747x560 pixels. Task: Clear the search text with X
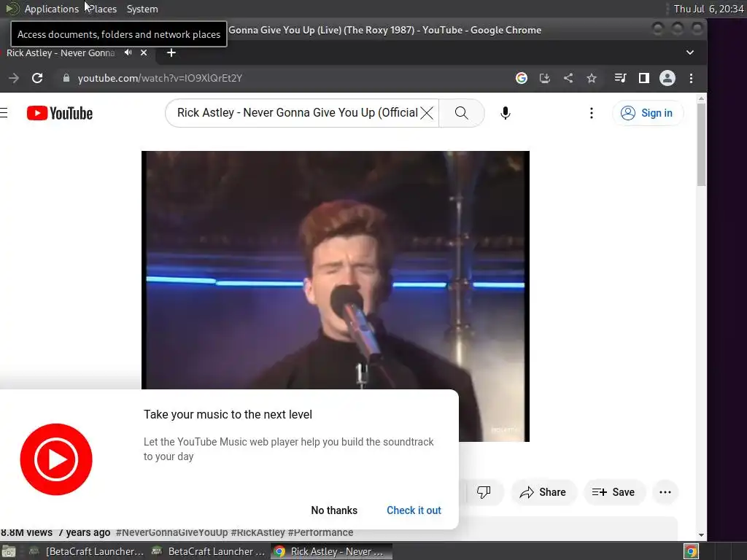[427, 113]
